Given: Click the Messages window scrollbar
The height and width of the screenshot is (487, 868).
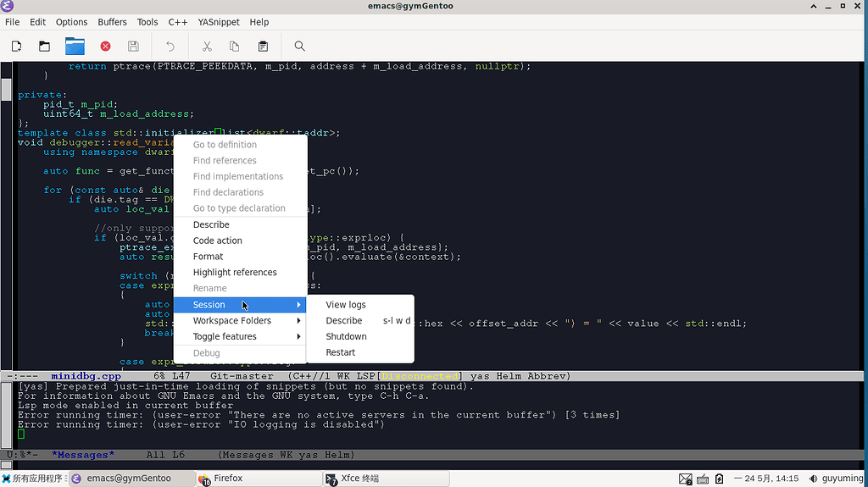Looking at the screenshot, I should tap(6, 416).
